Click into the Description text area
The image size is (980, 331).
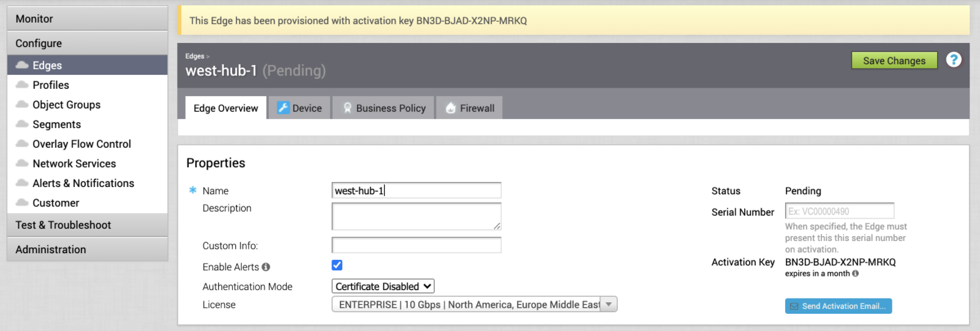pyautogui.click(x=416, y=216)
